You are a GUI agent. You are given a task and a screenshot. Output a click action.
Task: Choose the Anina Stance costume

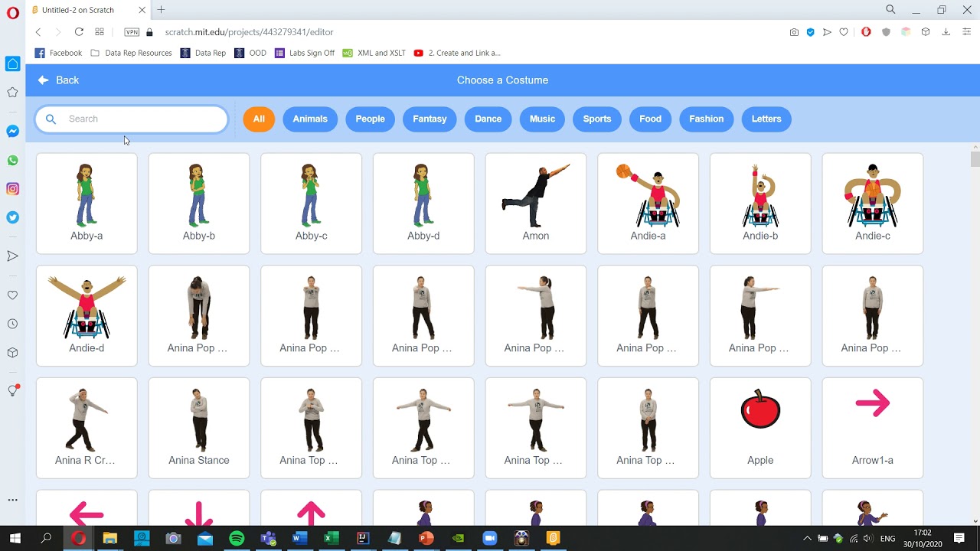[199, 428]
